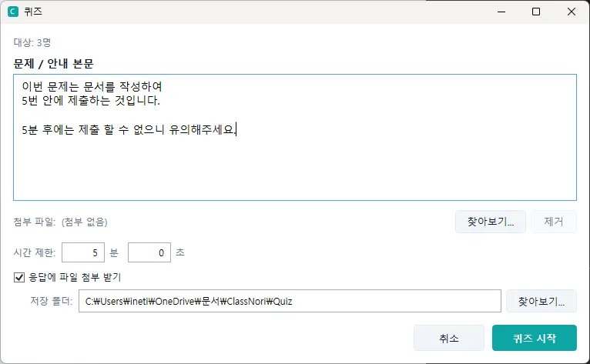Click the 문제 / 안내 본문 heading
The width and height of the screenshot is (590, 364).
53,64
